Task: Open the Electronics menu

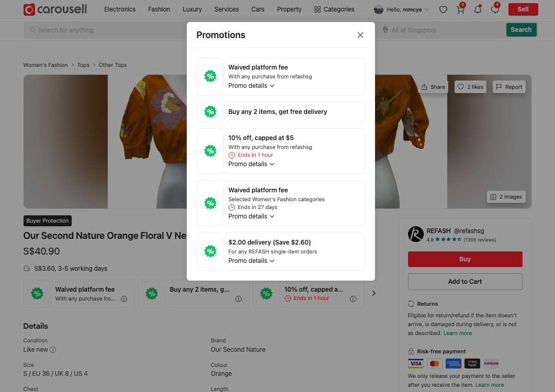Action: (x=120, y=9)
